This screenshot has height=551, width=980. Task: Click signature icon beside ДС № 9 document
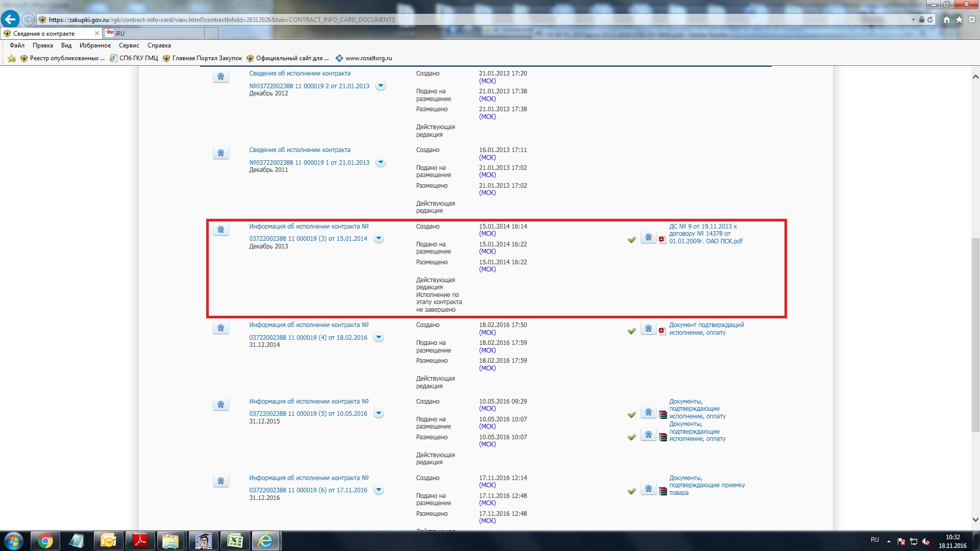coord(648,237)
